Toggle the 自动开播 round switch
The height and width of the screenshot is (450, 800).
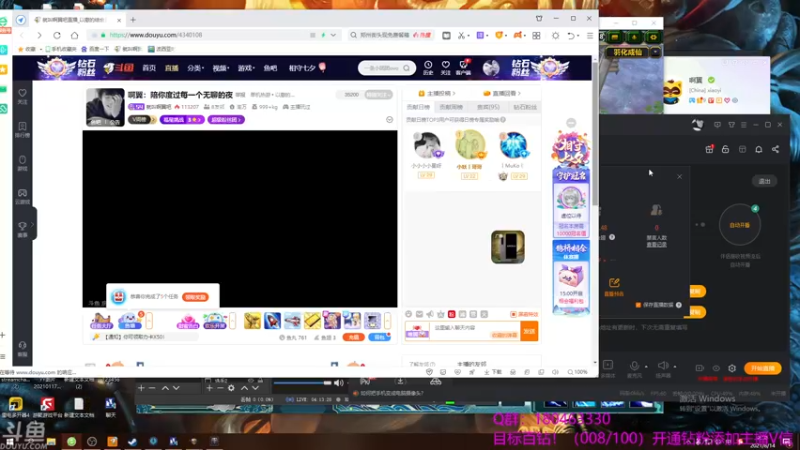[x=740, y=225]
